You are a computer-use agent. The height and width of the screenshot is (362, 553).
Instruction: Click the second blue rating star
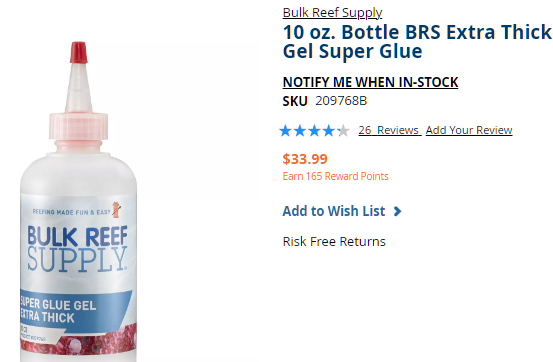(299, 131)
